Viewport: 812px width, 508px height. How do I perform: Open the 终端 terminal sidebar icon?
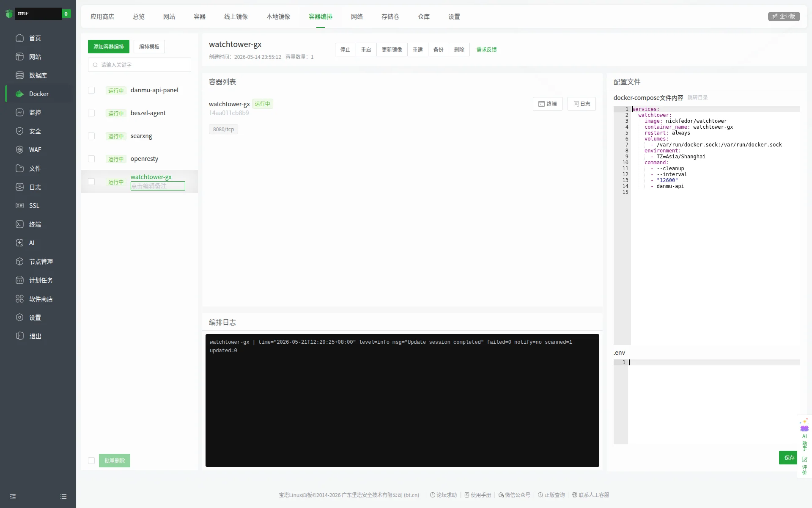click(19, 224)
